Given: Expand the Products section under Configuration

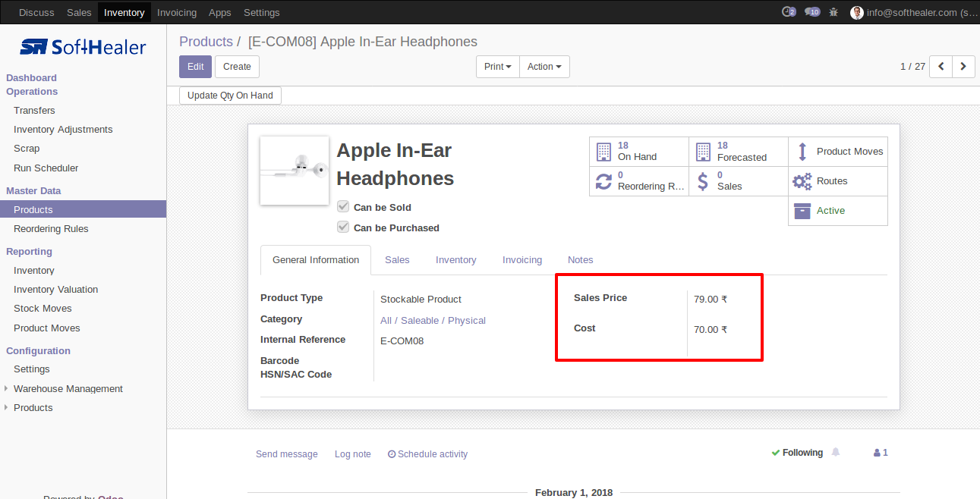Looking at the screenshot, I should point(33,407).
